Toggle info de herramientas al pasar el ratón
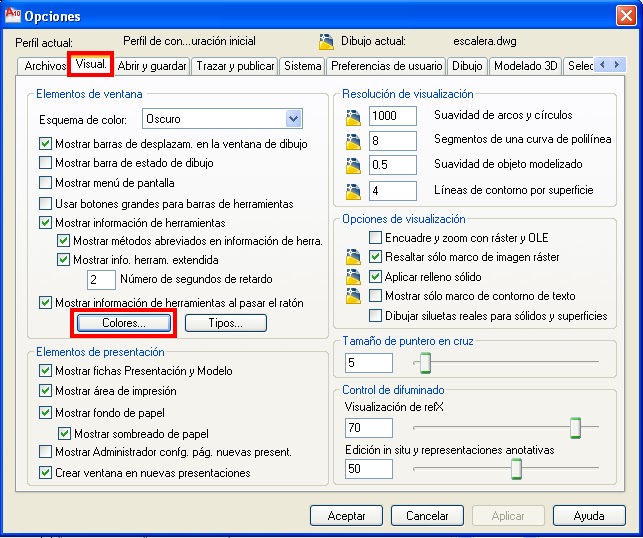Screen dimensions: 643x538 pyautogui.click(x=45, y=303)
